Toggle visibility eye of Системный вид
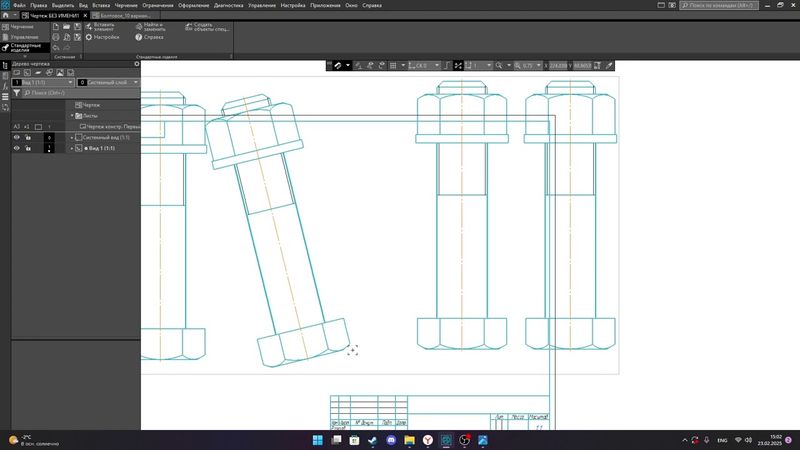Image resolution: width=800 pixels, height=450 pixels. tap(16, 137)
